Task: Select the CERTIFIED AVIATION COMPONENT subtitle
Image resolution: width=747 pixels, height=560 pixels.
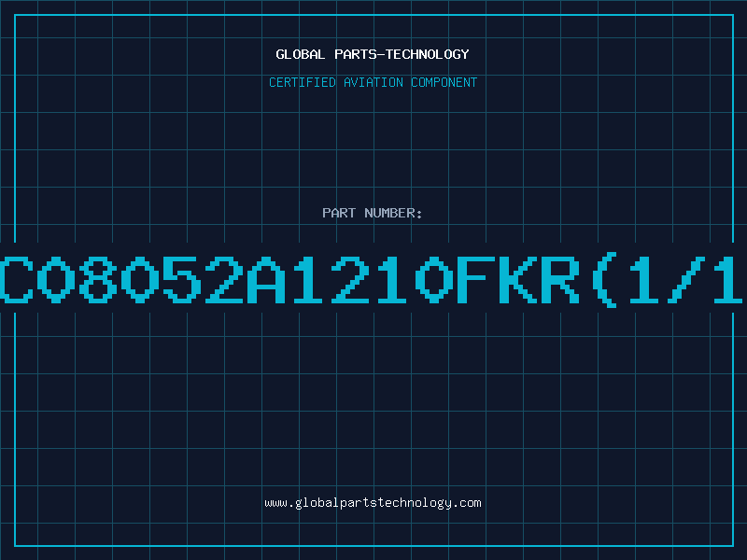Action: (x=373, y=82)
